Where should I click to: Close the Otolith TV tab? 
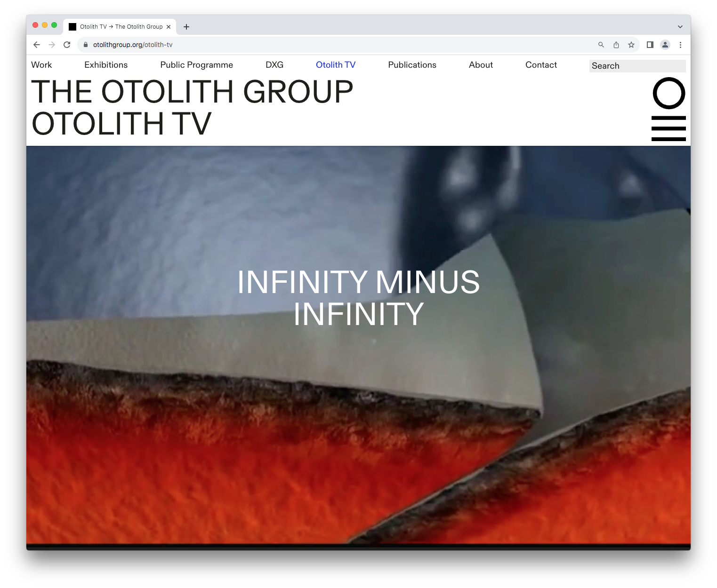[169, 27]
